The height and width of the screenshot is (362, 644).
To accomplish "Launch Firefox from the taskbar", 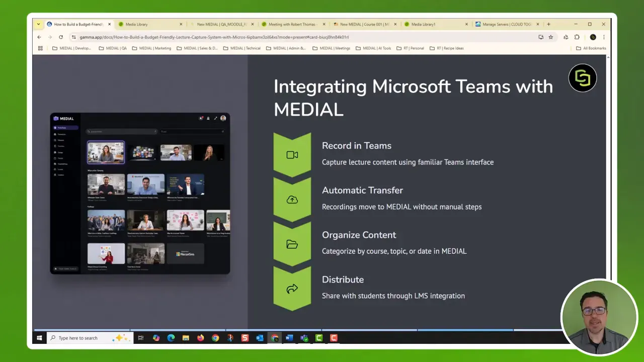I will (201, 338).
